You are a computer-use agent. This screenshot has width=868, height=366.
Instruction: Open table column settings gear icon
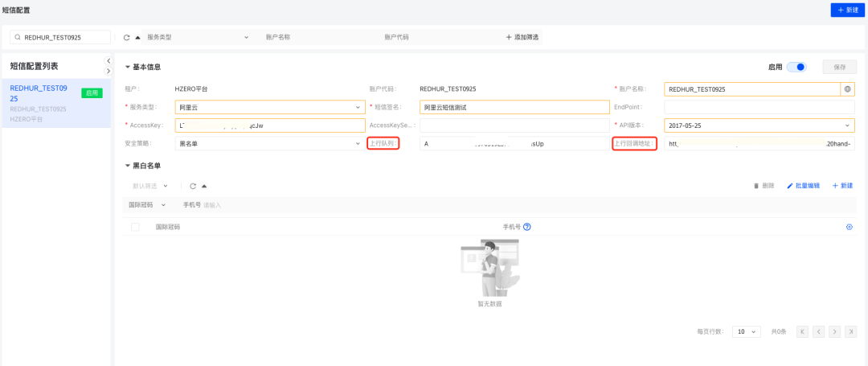pyautogui.click(x=849, y=227)
